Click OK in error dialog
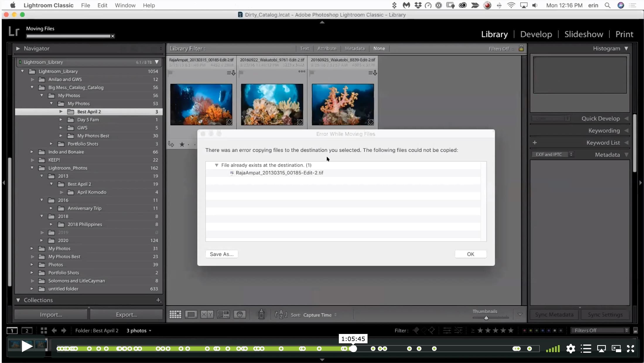644x363 pixels. pyautogui.click(x=471, y=254)
